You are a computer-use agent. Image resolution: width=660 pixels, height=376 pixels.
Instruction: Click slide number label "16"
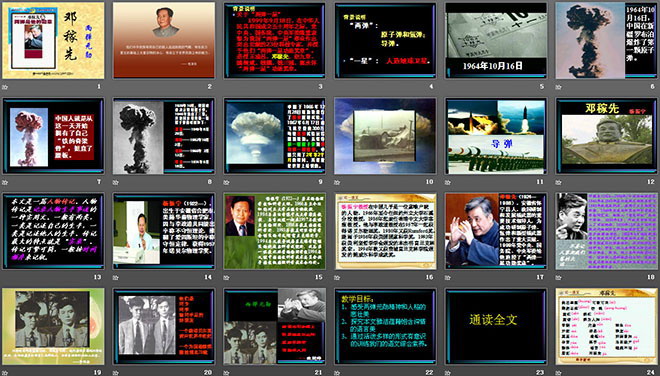click(429, 277)
